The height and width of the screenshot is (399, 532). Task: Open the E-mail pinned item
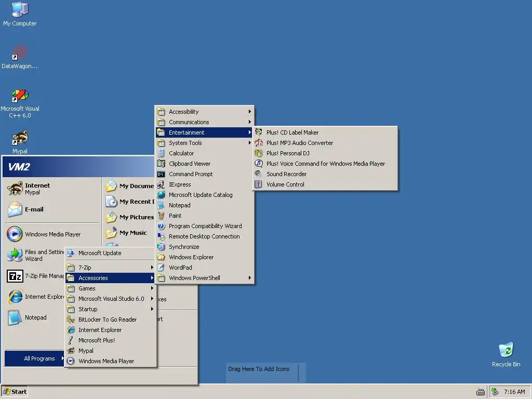coord(51,209)
